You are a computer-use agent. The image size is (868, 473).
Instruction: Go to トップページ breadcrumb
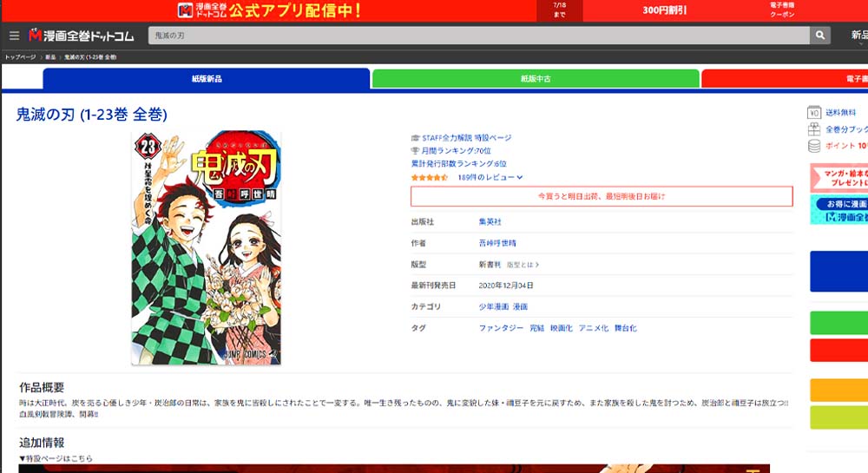coord(21,57)
